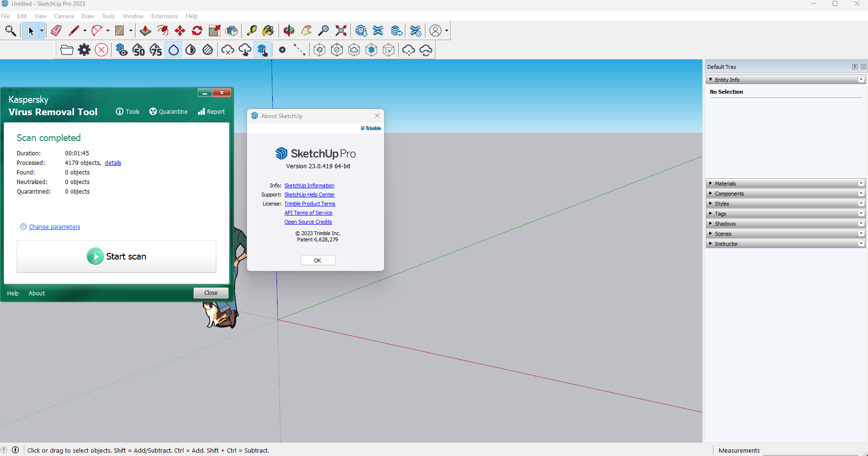The width and height of the screenshot is (868, 456).
Task: Click the settings gear icon in second toolbar
Action: point(84,50)
